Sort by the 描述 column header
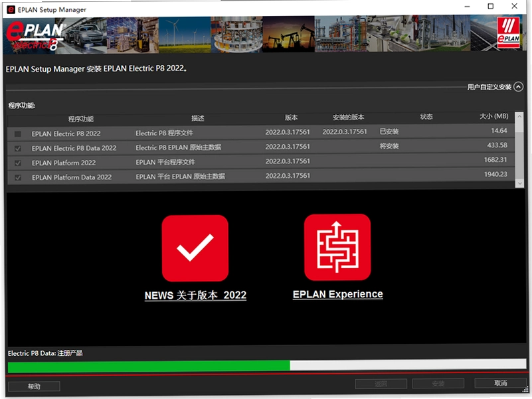 [197, 118]
